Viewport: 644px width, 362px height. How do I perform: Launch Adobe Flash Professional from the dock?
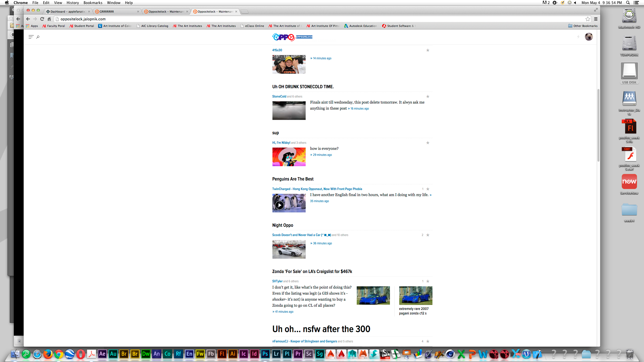point(222,354)
